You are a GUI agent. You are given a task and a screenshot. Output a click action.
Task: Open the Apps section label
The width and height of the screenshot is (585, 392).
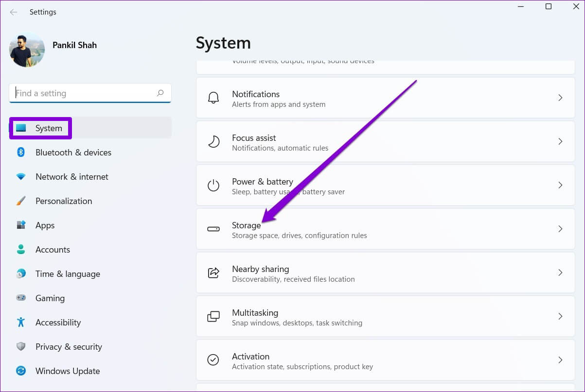(45, 225)
